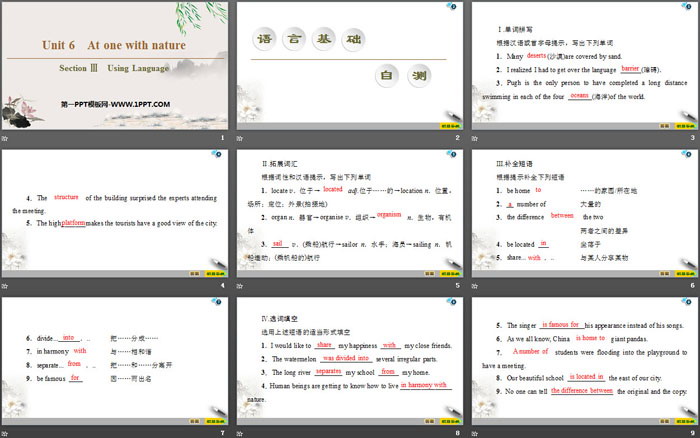Open slide 3 thumbnail about 单词拼写
This screenshot has height=438, width=700.
[x=585, y=66]
